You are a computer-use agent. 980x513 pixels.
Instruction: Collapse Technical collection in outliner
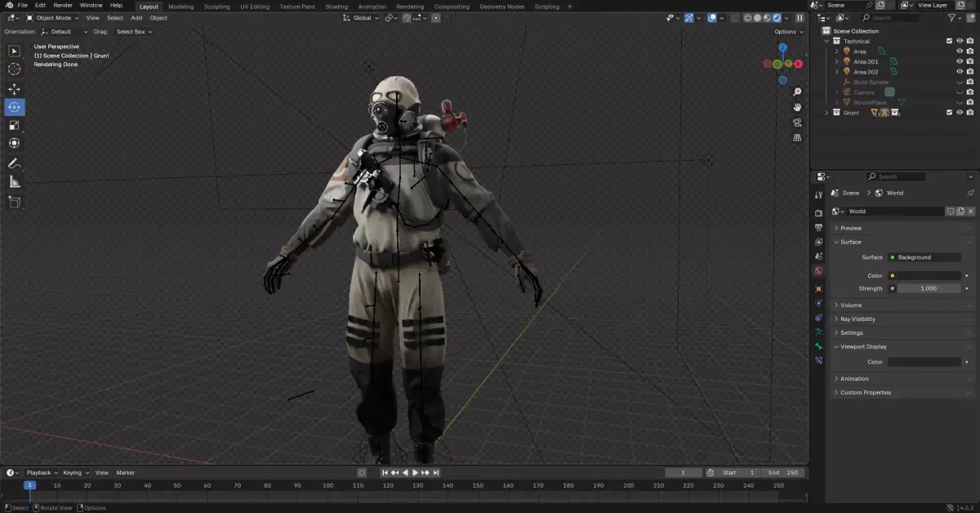click(x=826, y=41)
